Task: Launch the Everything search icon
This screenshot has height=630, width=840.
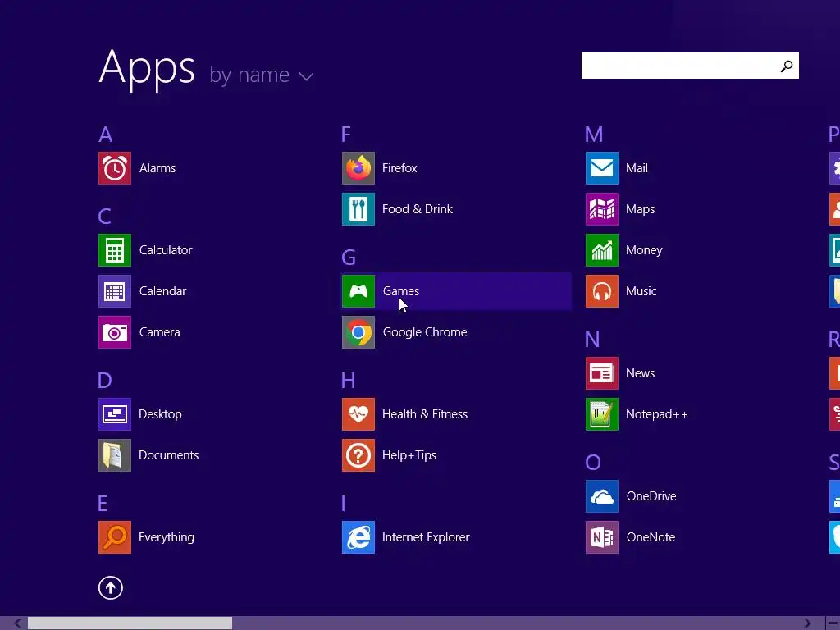Action: coord(115,537)
